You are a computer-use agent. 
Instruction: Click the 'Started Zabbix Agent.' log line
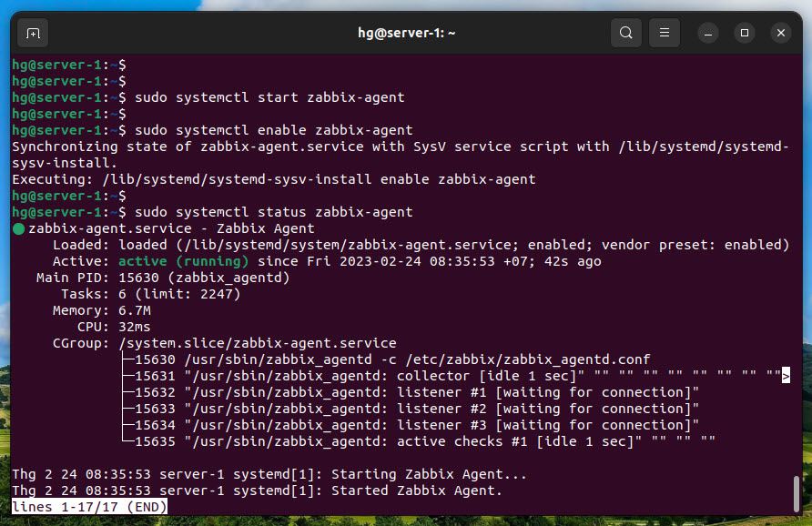pyautogui.click(x=257, y=491)
